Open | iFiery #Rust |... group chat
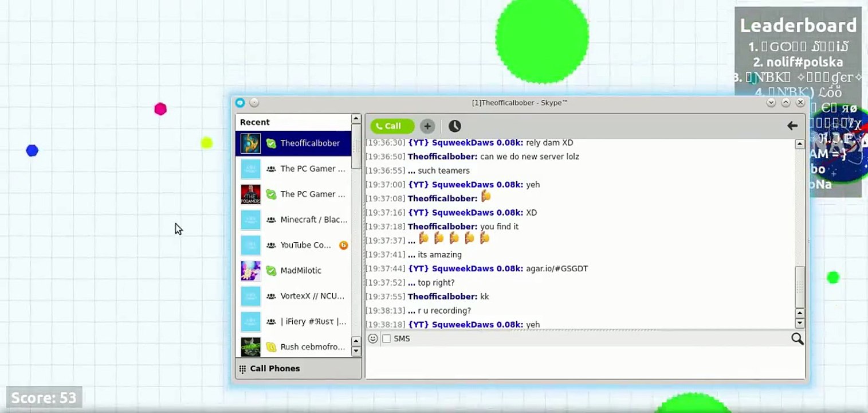The height and width of the screenshot is (413, 868). pyautogui.click(x=293, y=321)
